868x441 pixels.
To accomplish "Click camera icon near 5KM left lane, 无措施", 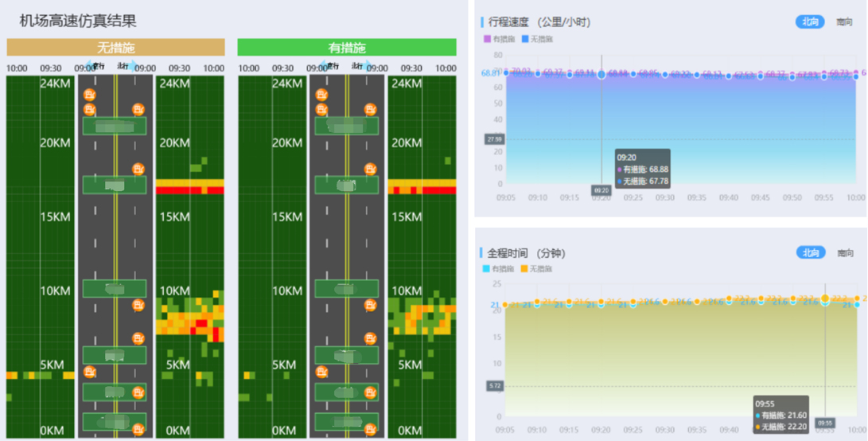I will coord(90,372).
